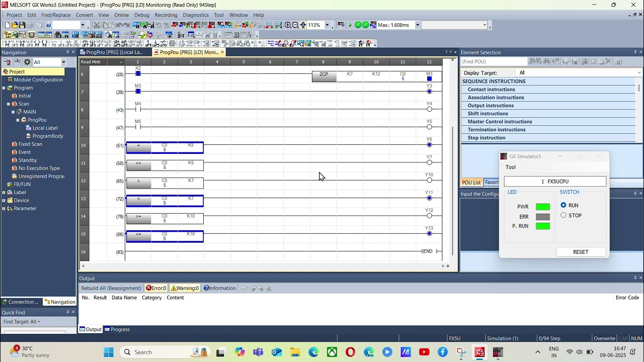This screenshot has height=362, width=644.
Task: Pin the Element Selection panel
Action: [x=634, y=52]
